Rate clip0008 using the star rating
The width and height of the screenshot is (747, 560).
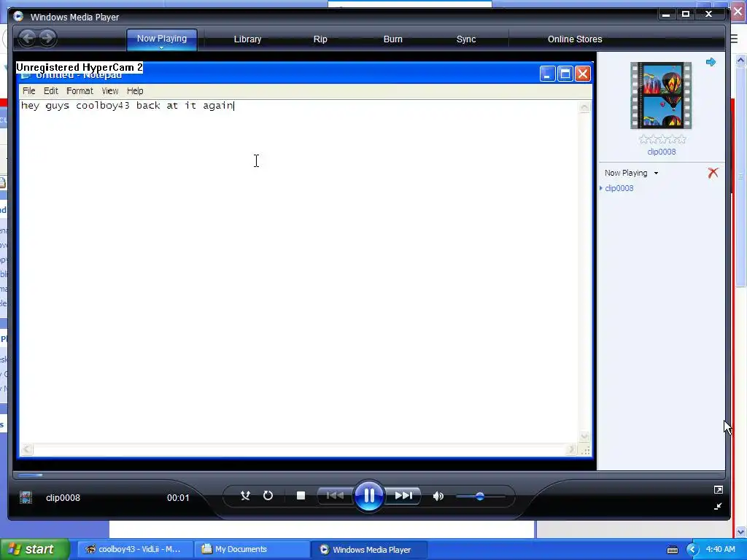coord(662,139)
